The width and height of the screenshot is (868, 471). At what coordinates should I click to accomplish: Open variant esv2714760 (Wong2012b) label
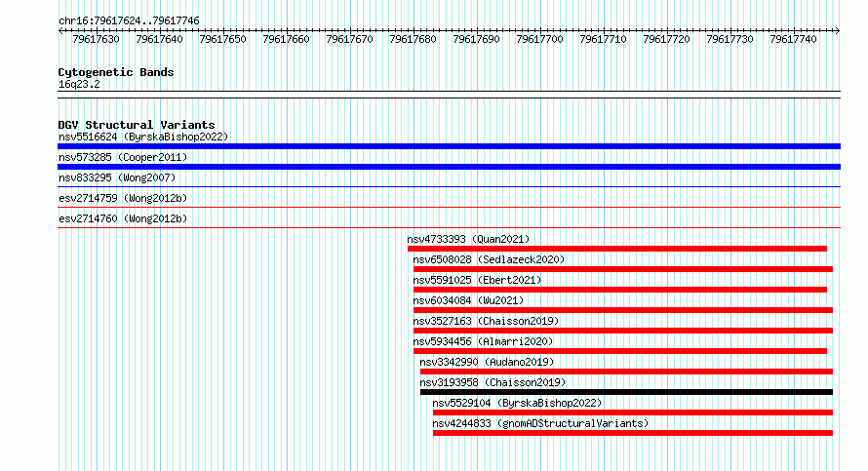[x=123, y=218]
